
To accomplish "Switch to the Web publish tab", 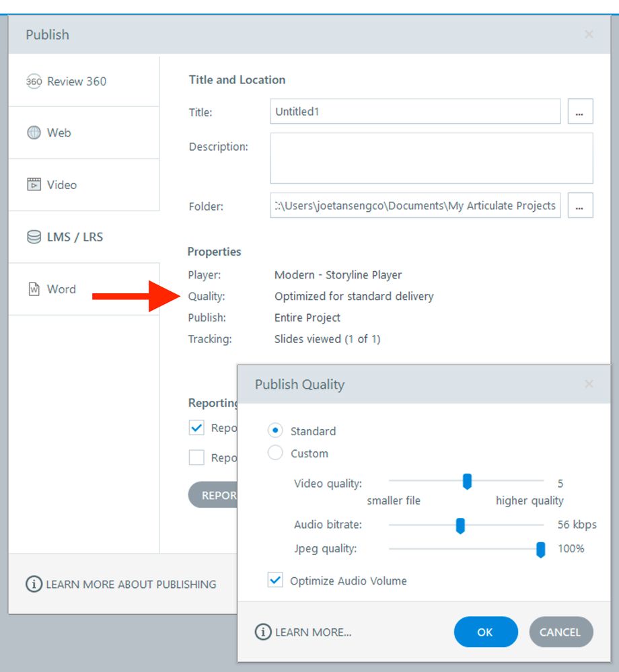I will tap(59, 133).
